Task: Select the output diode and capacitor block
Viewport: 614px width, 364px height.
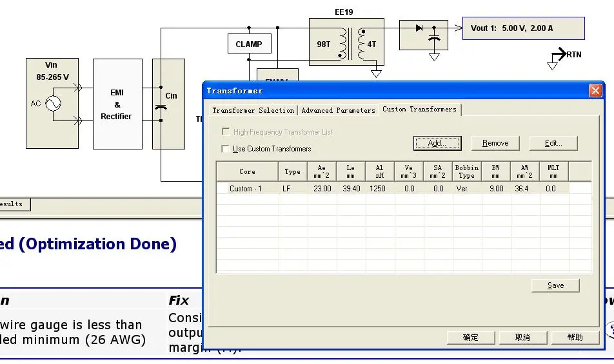Action: 424,35
